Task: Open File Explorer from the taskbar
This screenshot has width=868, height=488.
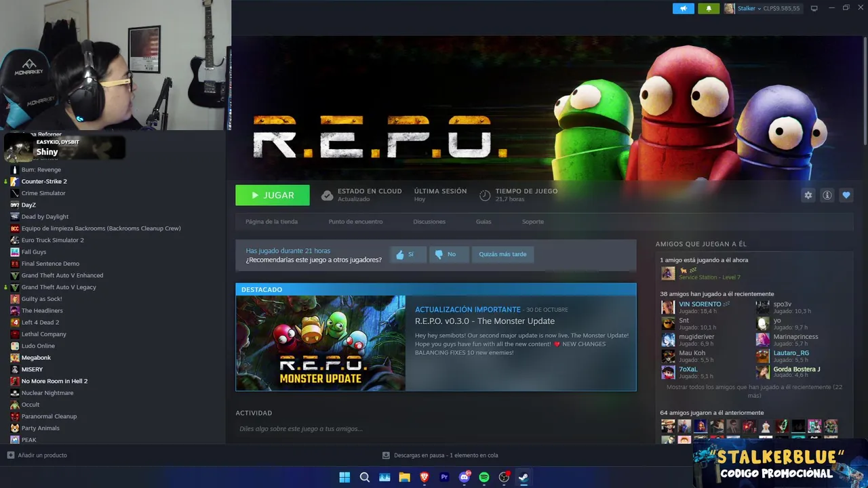Action: [404, 477]
